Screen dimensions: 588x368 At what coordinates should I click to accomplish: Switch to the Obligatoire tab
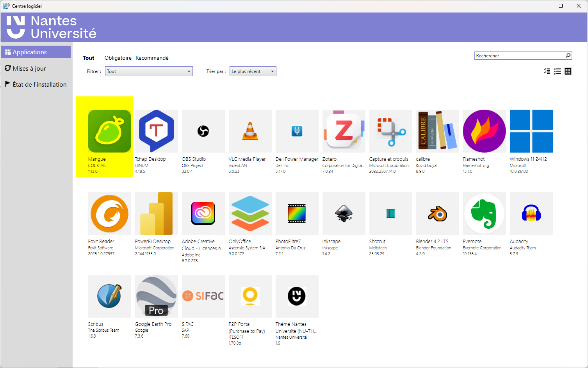click(x=118, y=58)
